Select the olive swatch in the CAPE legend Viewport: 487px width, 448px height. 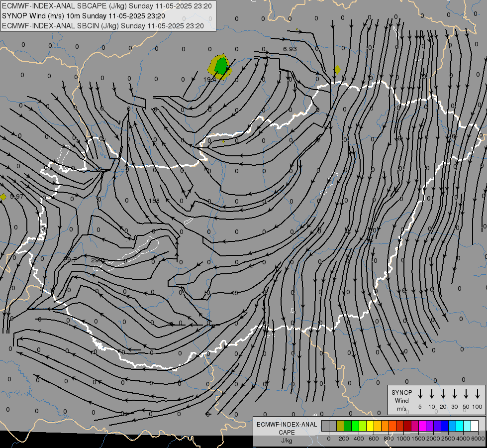[x=340, y=426]
